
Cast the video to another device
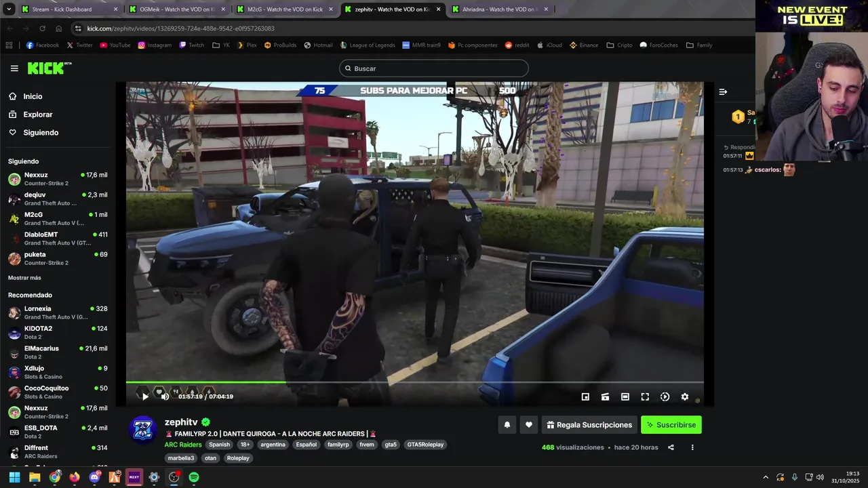605,396
